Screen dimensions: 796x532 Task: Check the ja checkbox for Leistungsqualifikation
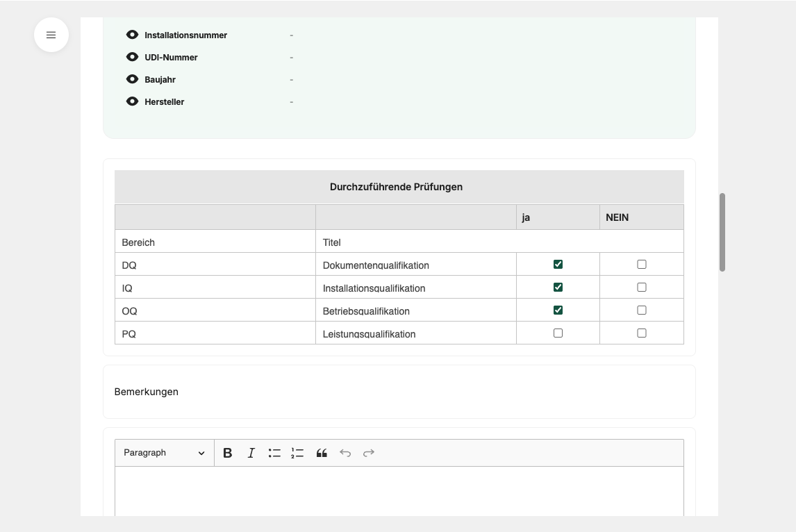tap(558, 333)
